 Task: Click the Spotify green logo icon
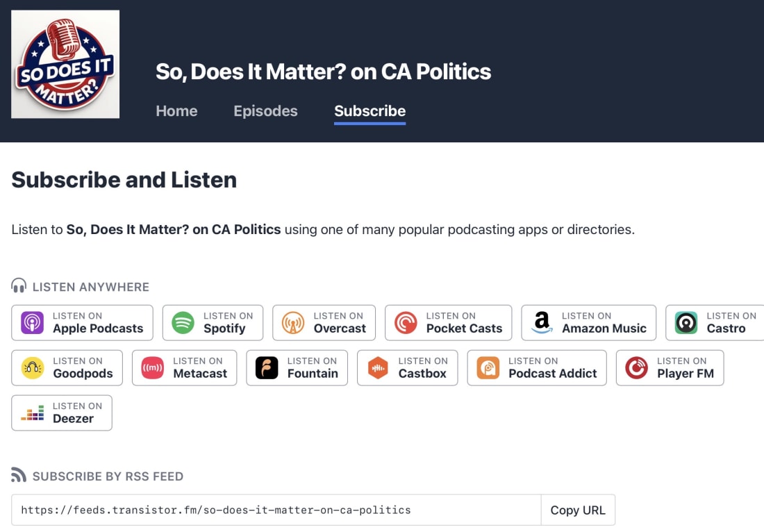pos(183,323)
